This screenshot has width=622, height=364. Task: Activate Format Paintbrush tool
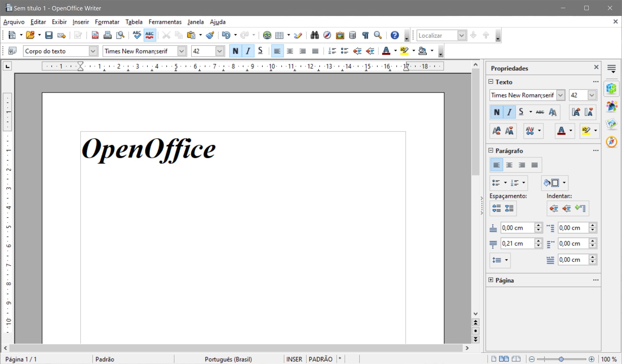click(210, 35)
